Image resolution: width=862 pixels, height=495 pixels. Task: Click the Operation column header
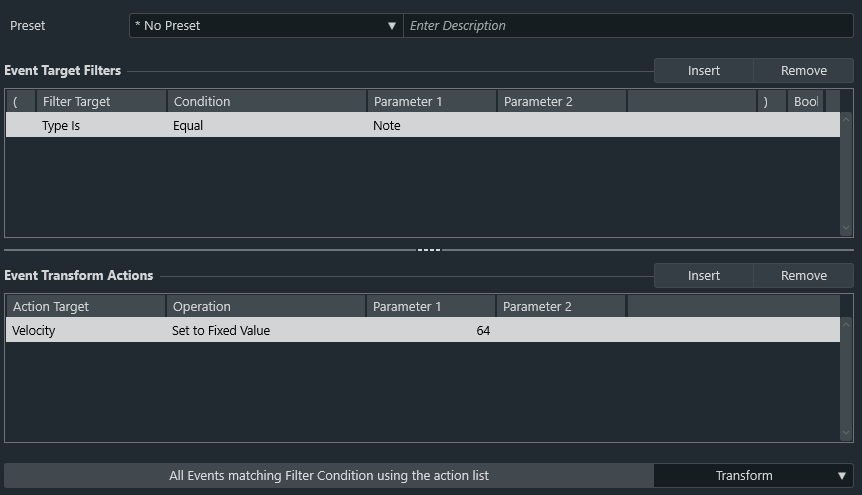tap(265, 307)
